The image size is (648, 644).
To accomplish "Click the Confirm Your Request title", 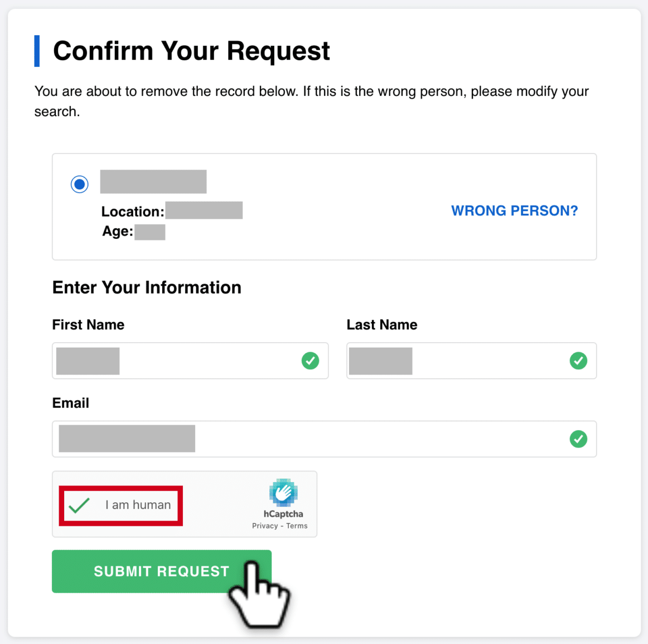I will tap(191, 51).
